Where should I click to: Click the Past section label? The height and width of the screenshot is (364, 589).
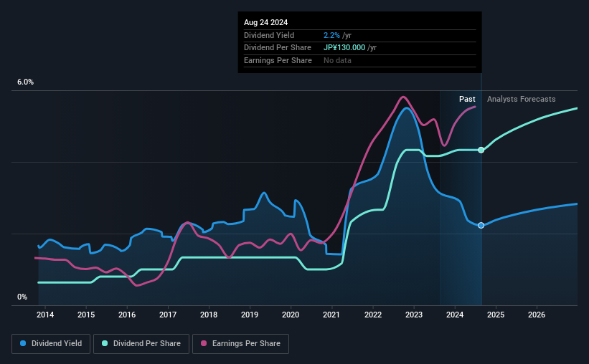tap(467, 99)
